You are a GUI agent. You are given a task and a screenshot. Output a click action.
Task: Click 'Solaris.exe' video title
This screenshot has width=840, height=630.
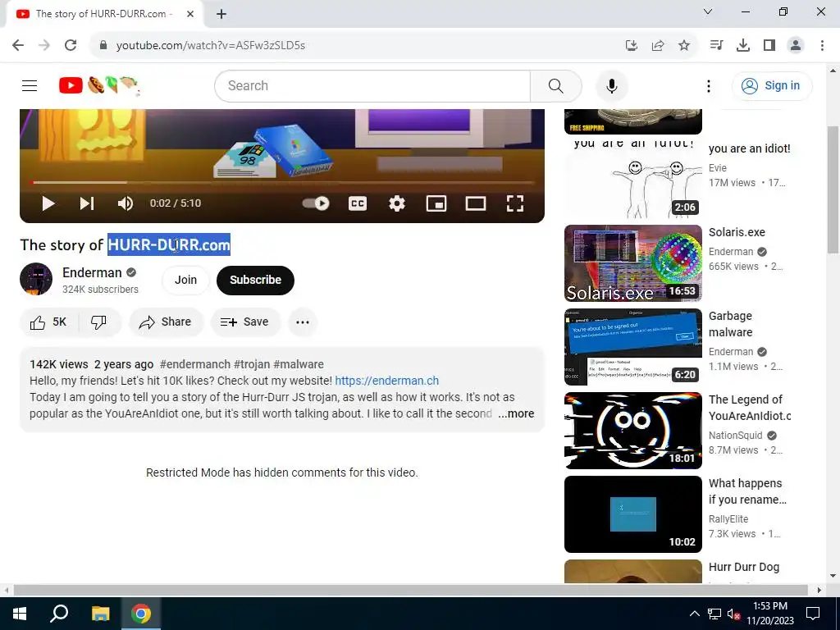tap(737, 232)
